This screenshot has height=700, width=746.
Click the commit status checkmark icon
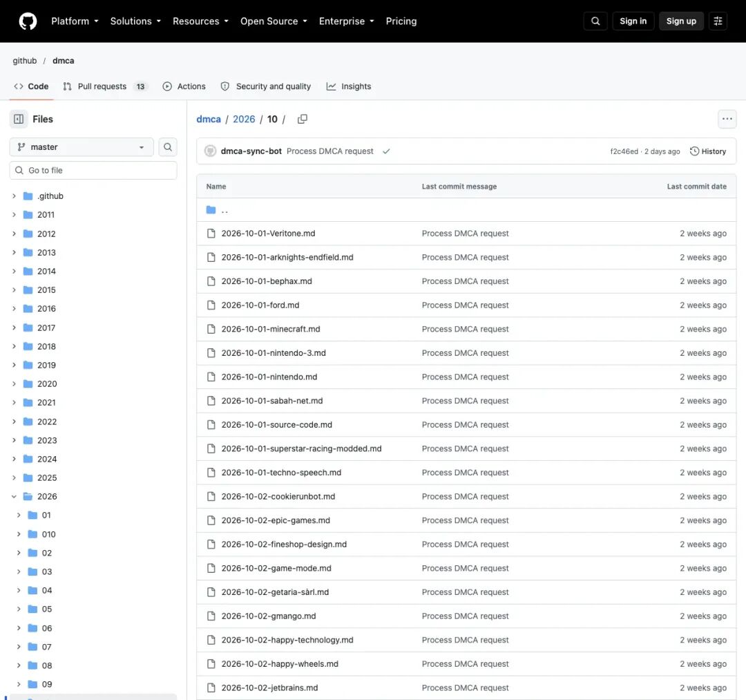coord(386,151)
